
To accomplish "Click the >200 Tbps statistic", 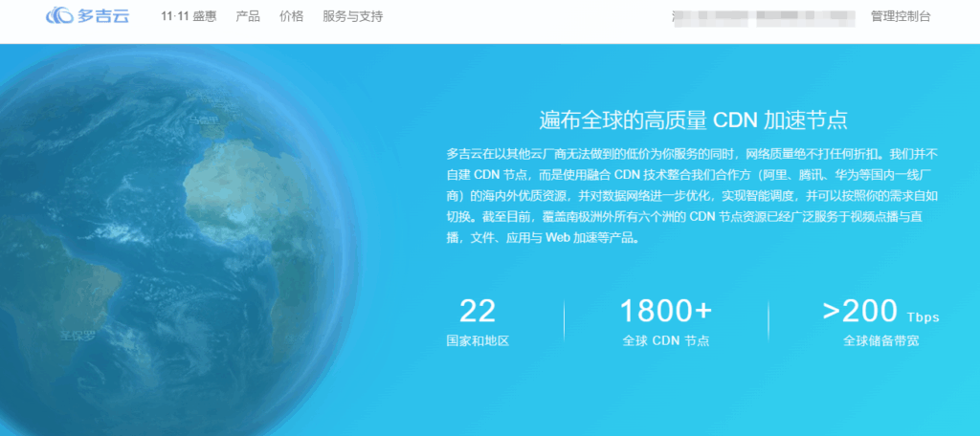I will [x=880, y=311].
